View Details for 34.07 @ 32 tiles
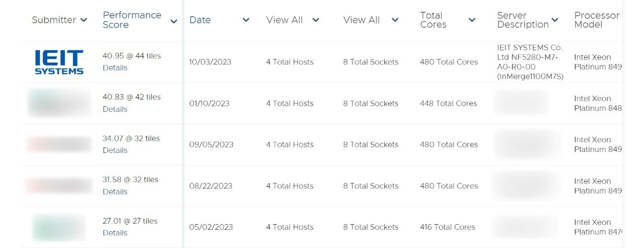The height and width of the screenshot is (248, 644). 115,150
